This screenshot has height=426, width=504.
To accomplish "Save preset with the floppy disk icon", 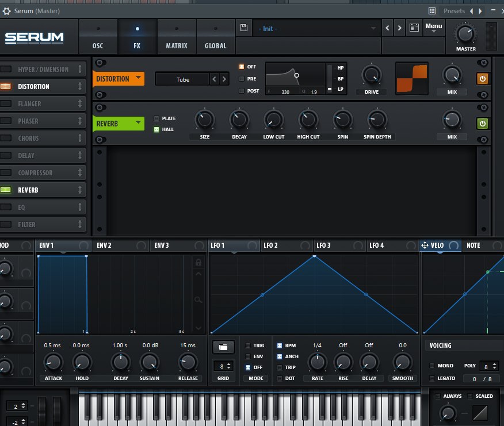I will [x=244, y=28].
